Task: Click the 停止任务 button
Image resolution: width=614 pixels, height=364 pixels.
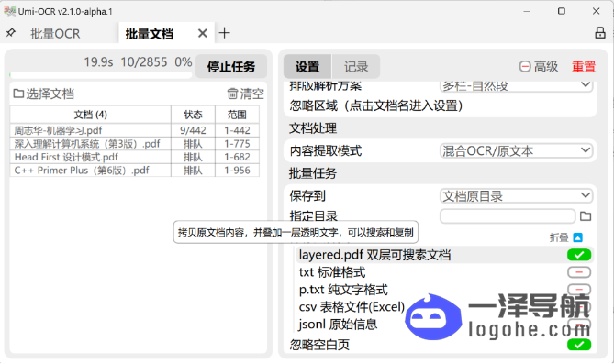Action: click(x=231, y=66)
